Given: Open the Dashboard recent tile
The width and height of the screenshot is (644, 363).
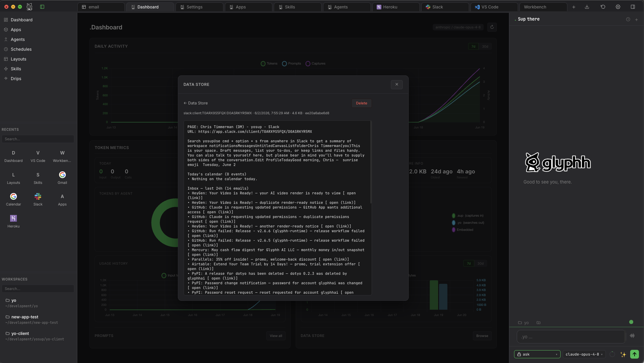Looking at the screenshot, I should 14,156.
